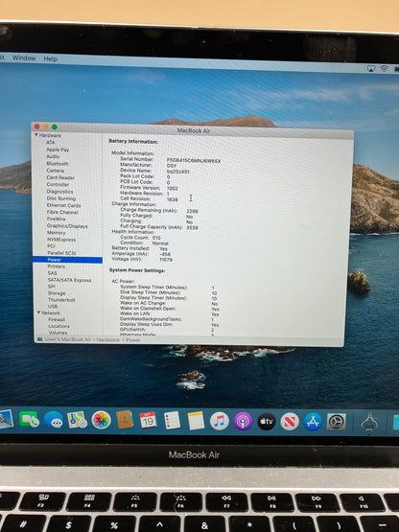The height and width of the screenshot is (532, 399).
Task: Select Memory in the sidebar
Action: point(57,232)
